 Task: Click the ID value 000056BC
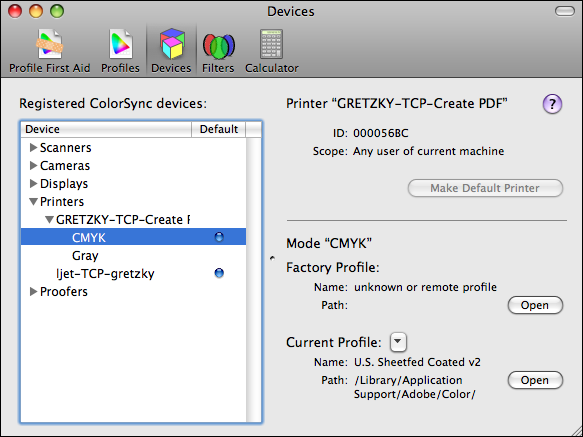[x=381, y=133]
